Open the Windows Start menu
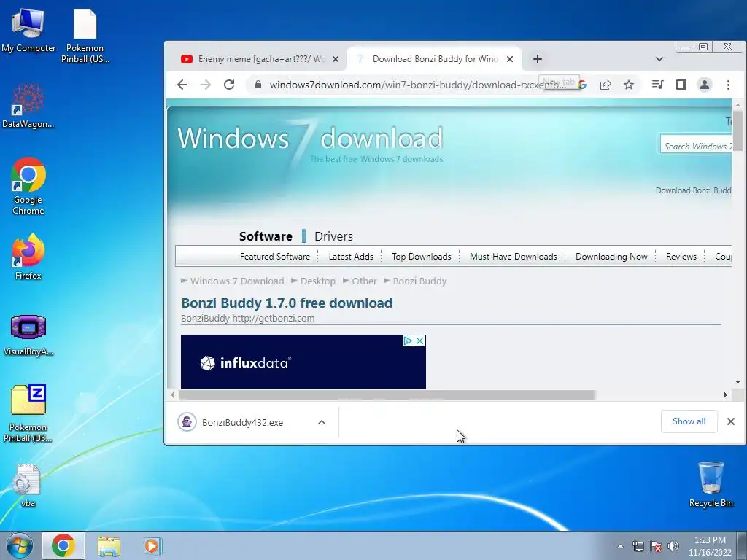 [x=20, y=545]
